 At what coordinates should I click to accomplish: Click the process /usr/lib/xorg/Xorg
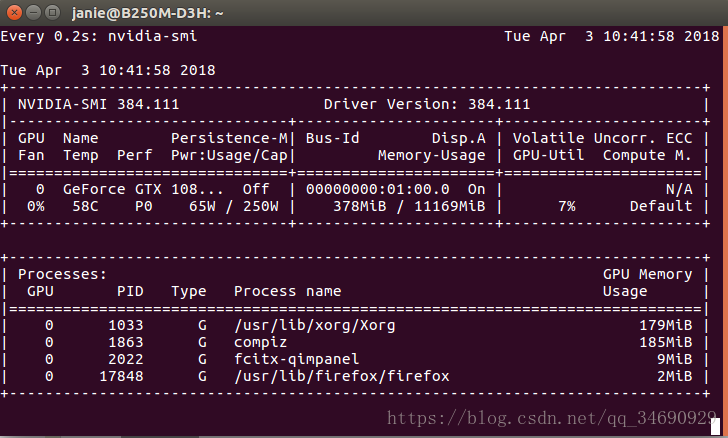click(314, 325)
